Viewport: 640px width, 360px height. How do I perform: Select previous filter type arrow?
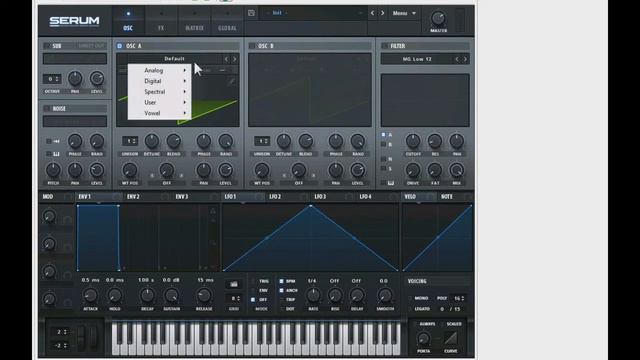coord(457,59)
